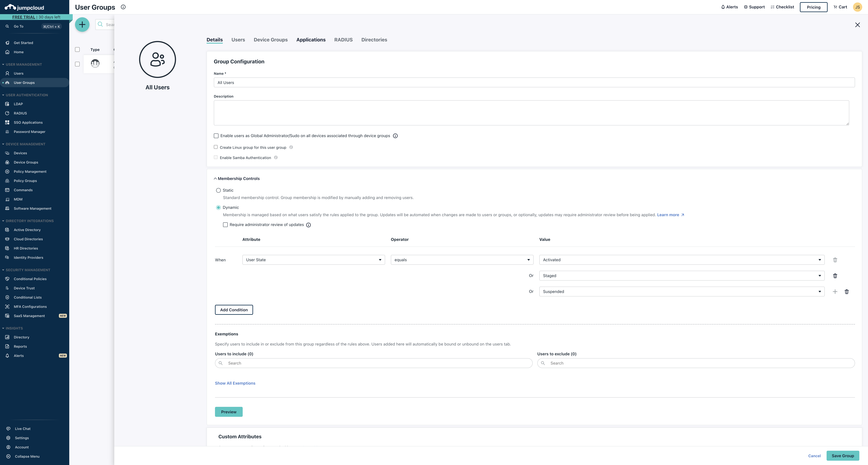Click the Active Directory icon
Image resolution: width=868 pixels, height=465 pixels.
click(7, 230)
